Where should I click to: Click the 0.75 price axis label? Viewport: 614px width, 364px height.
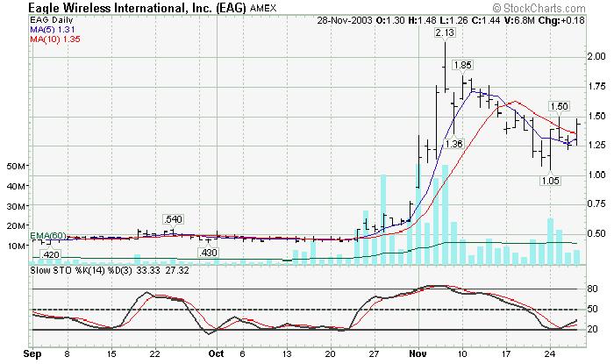[597, 203]
